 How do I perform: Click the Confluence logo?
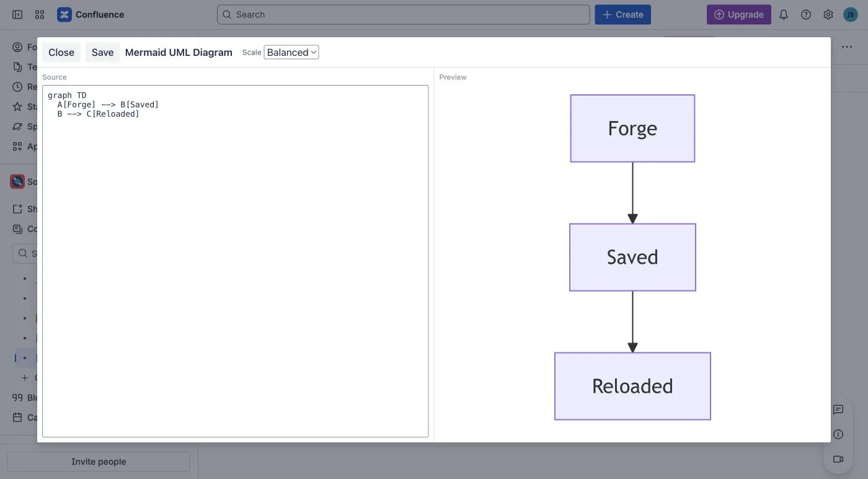[x=91, y=14]
